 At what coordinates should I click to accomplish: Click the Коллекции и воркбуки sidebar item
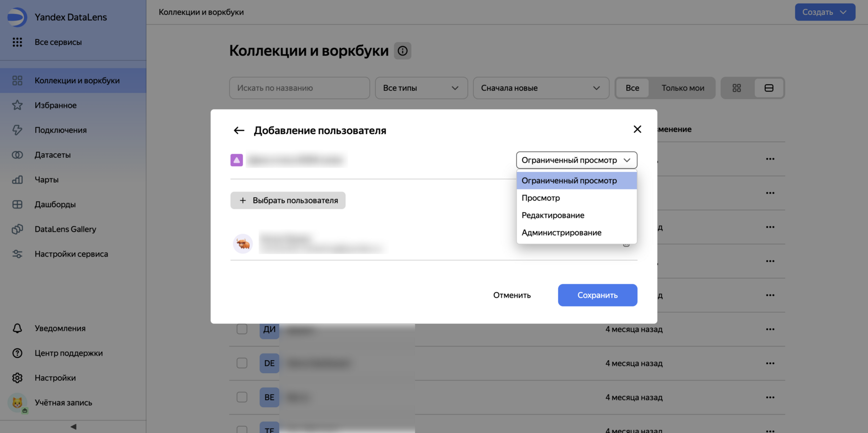[73, 81]
